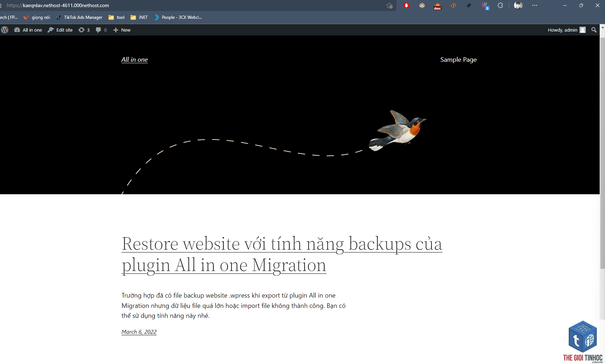Open the March 6, 2022 post date link

click(139, 332)
